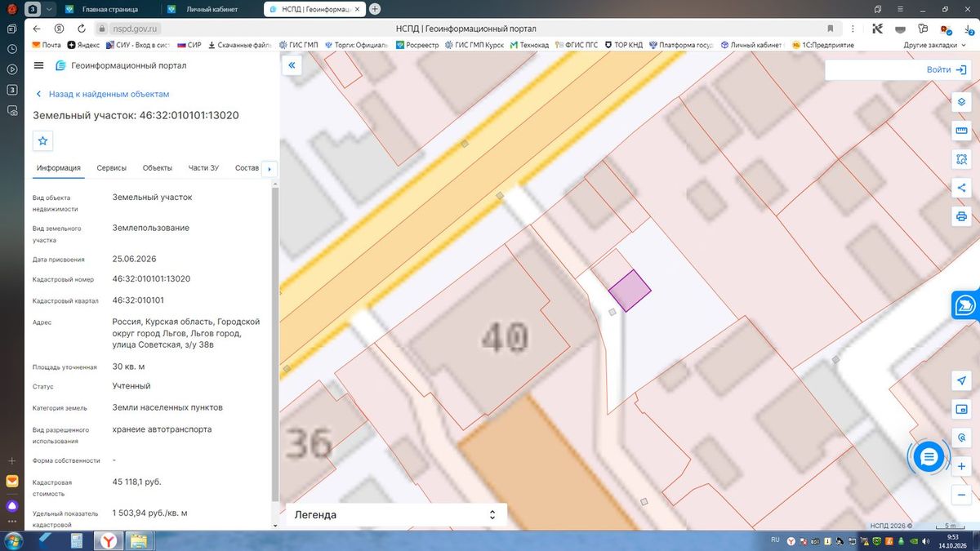This screenshot has height=551, width=980.
Task: Switch to Личный кабинет browser tab
Action: coord(212,9)
